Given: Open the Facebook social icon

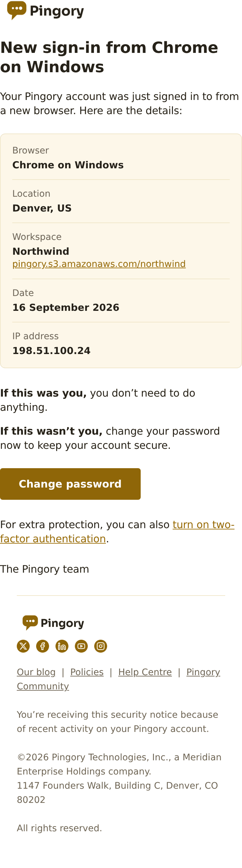Looking at the screenshot, I should (x=43, y=646).
